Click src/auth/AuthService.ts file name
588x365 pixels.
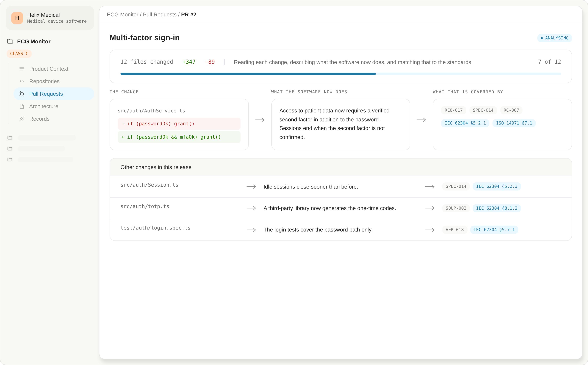click(151, 111)
